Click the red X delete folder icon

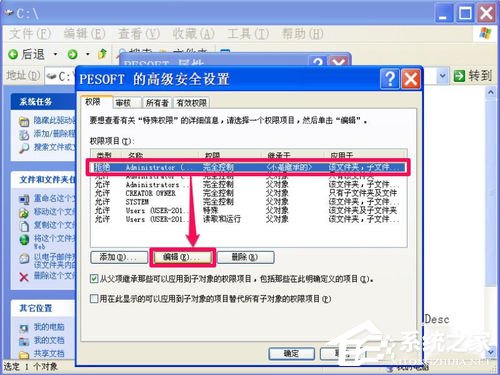click(x=24, y=277)
